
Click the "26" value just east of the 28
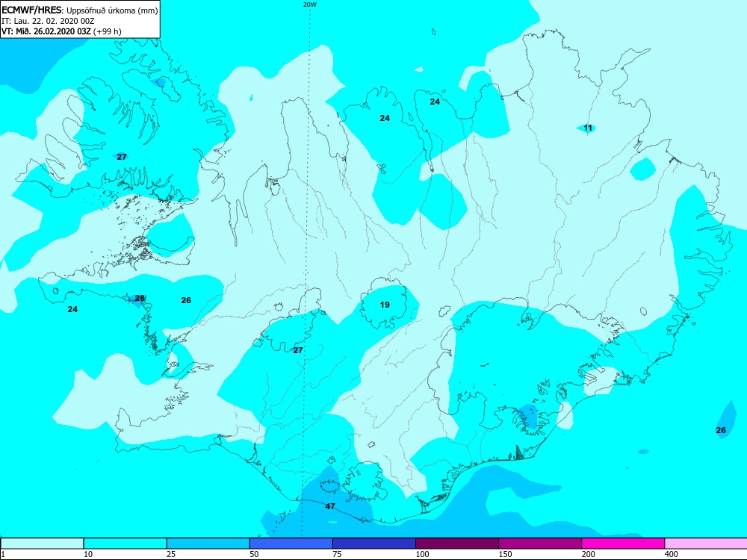coord(186,300)
